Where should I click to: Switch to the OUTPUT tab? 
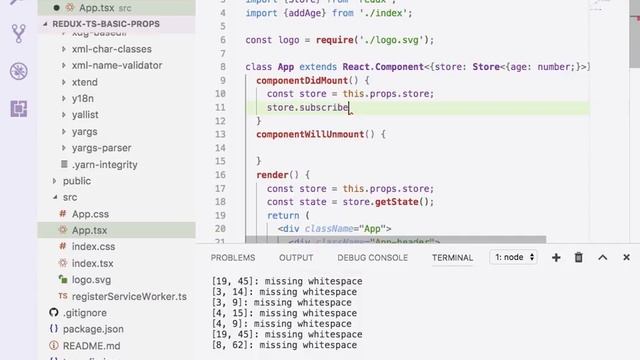click(296, 258)
